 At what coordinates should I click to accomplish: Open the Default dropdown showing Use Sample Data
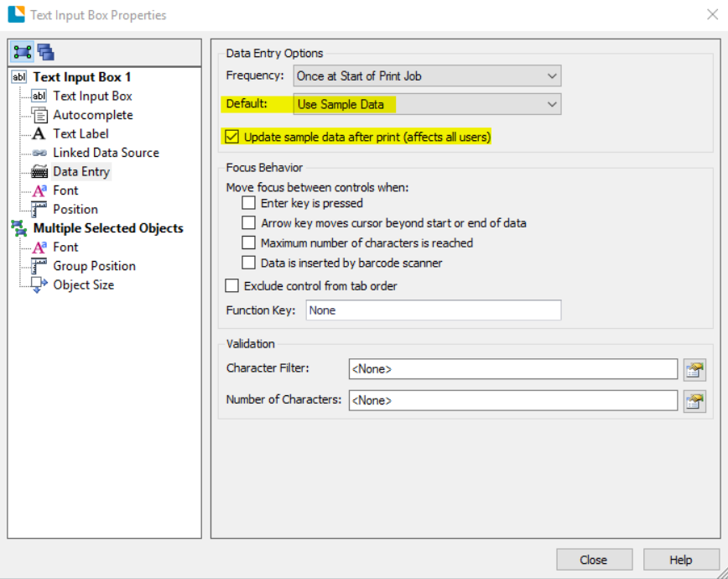coord(427,104)
